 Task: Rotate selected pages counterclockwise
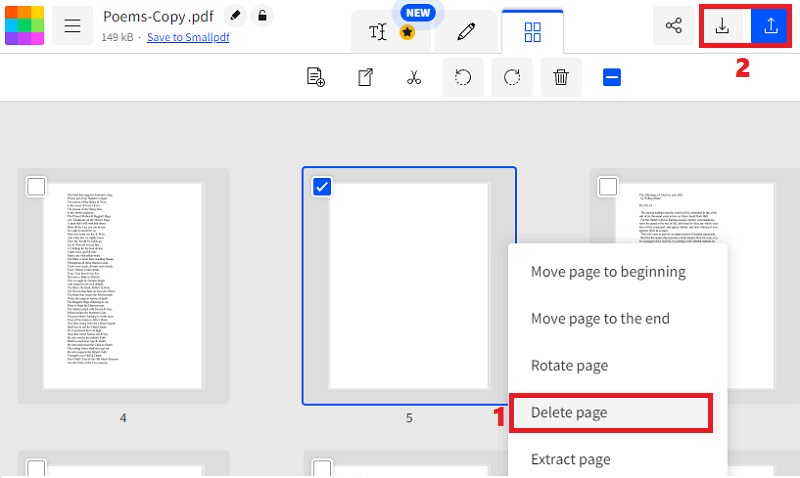tap(463, 78)
